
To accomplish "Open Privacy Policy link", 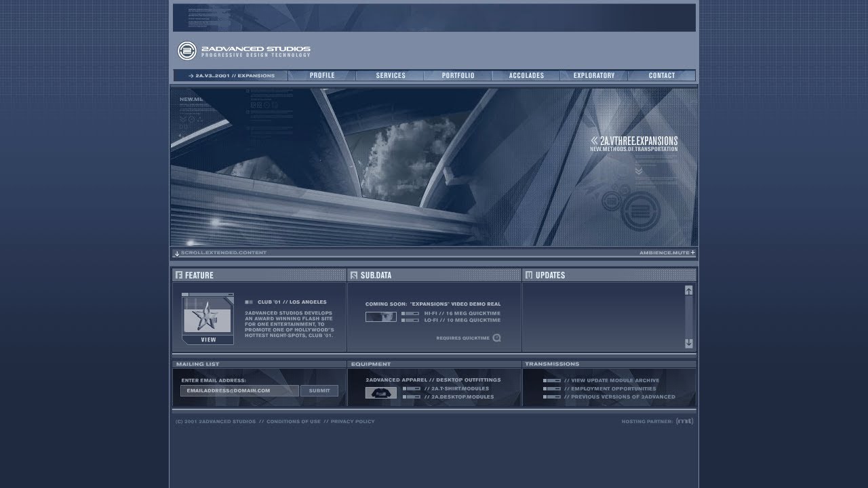I will (x=353, y=422).
